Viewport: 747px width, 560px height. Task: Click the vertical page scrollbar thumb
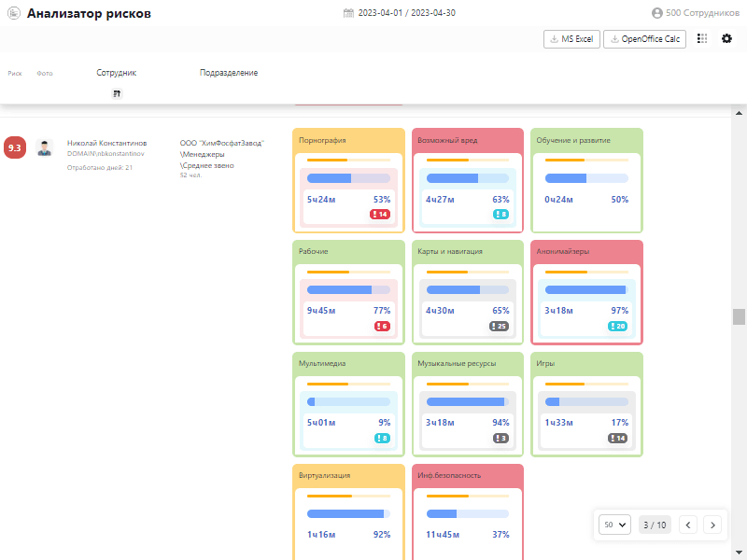[x=740, y=316]
